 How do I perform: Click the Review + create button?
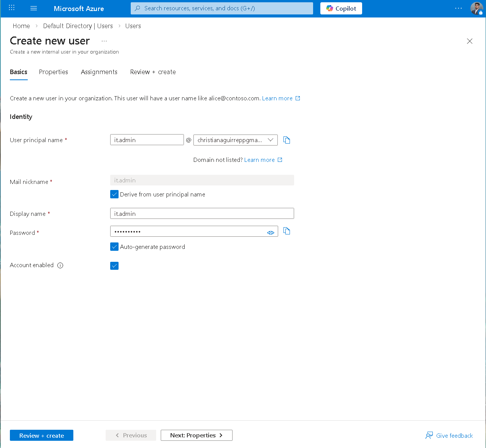coord(41,435)
